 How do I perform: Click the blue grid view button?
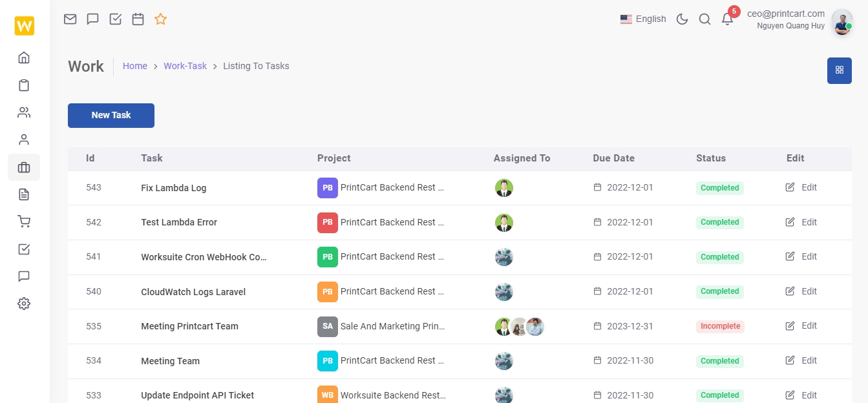840,70
